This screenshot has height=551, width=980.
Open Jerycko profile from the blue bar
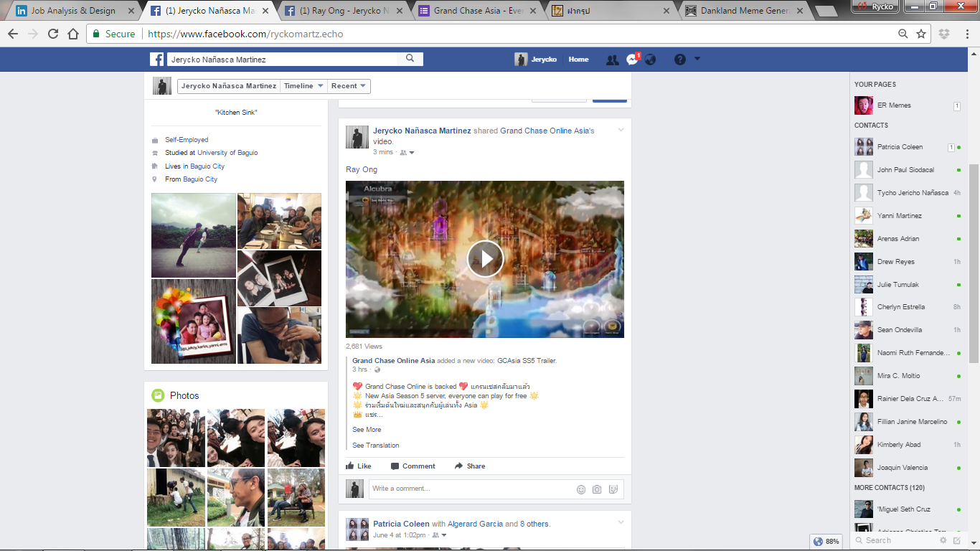[536, 60]
